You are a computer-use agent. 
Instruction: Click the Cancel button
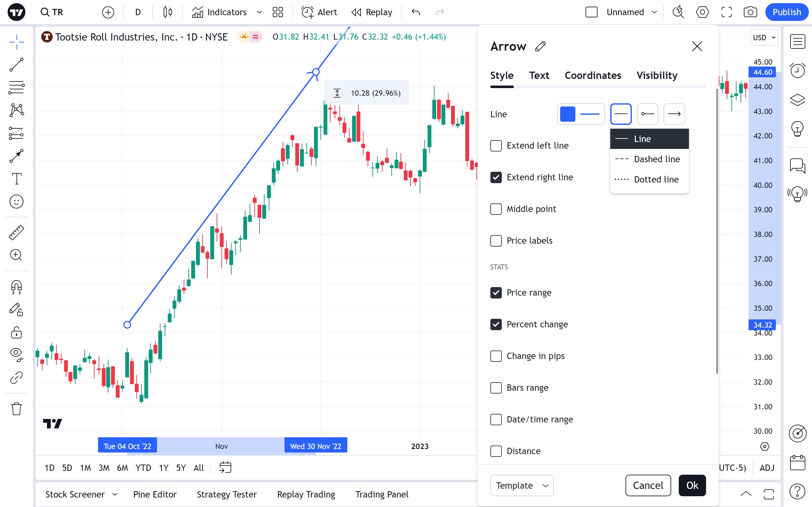[648, 485]
